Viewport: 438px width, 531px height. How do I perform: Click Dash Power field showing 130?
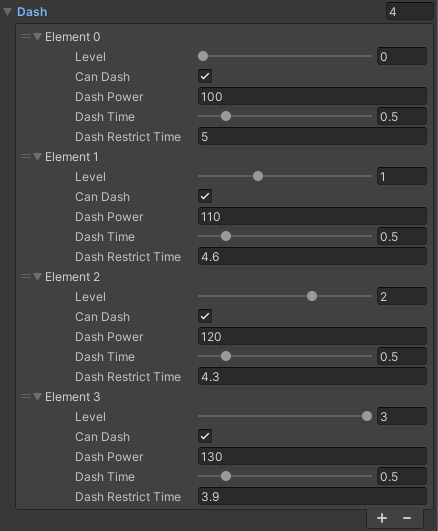(x=312, y=456)
